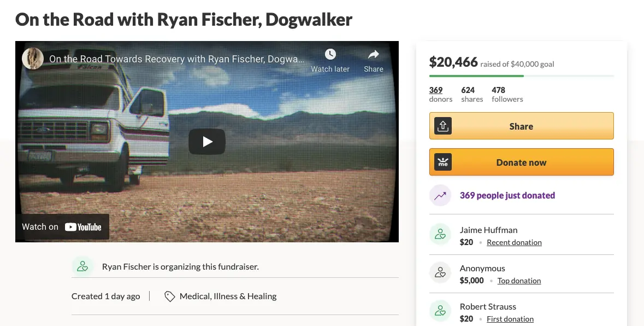Viewport: 644px width, 326px height.
Task: Click the Anonymous donor avatar icon
Action: point(440,273)
